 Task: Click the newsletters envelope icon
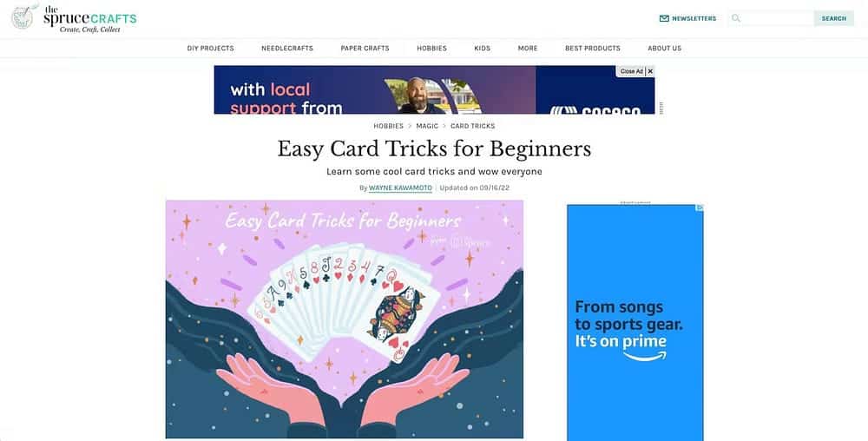click(x=664, y=18)
